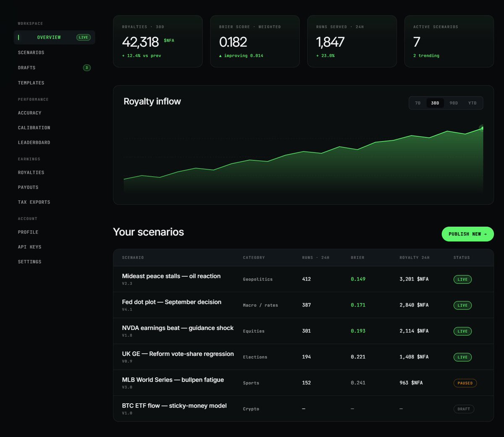Open 'BTC ETF flow — sticky-money model' scenario
This screenshot has height=437, width=504.
click(x=174, y=406)
